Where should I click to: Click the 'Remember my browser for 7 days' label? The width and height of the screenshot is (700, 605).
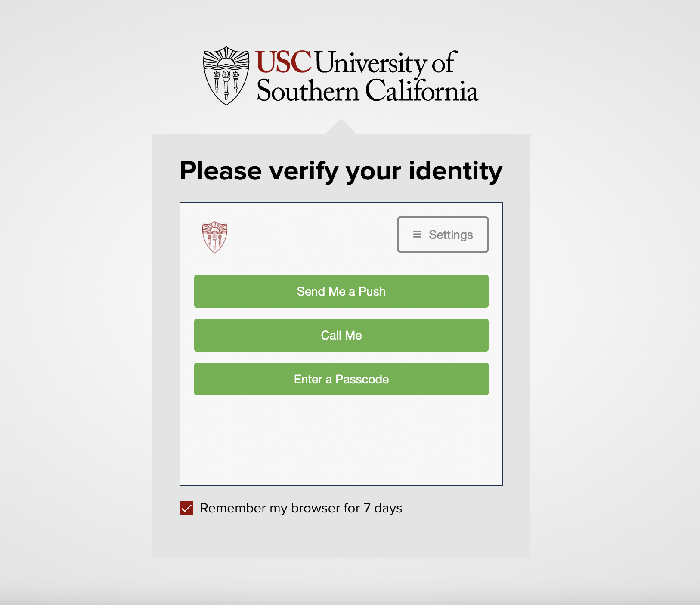pyautogui.click(x=301, y=508)
